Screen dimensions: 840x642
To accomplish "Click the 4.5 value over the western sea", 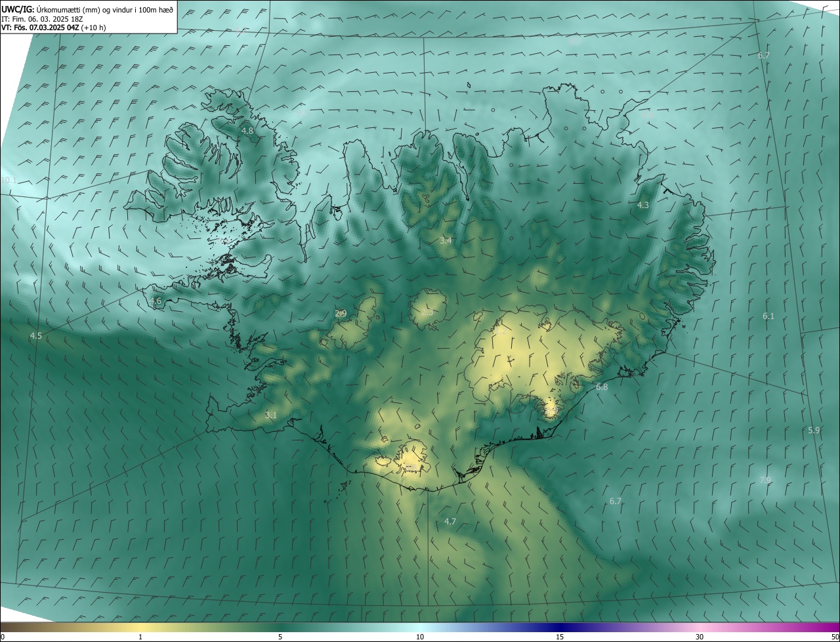I will tap(35, 336).
